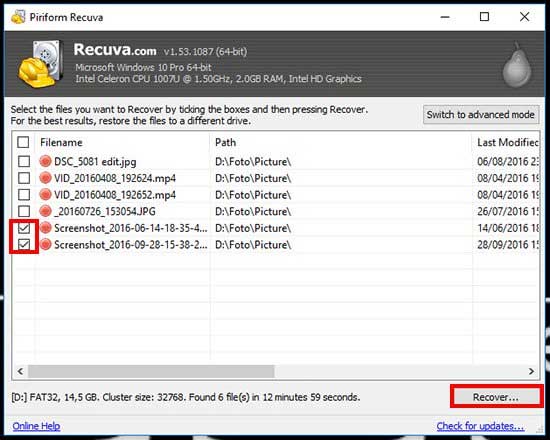Tick the checkbox for _20160726_153054.JPG
The width and height of the screenshot is (550, 440).
24,211
